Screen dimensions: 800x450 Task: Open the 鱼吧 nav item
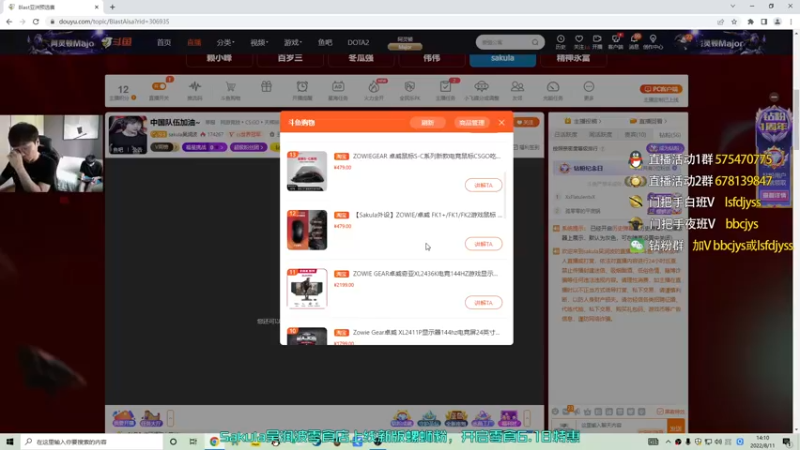pos(325,42)
